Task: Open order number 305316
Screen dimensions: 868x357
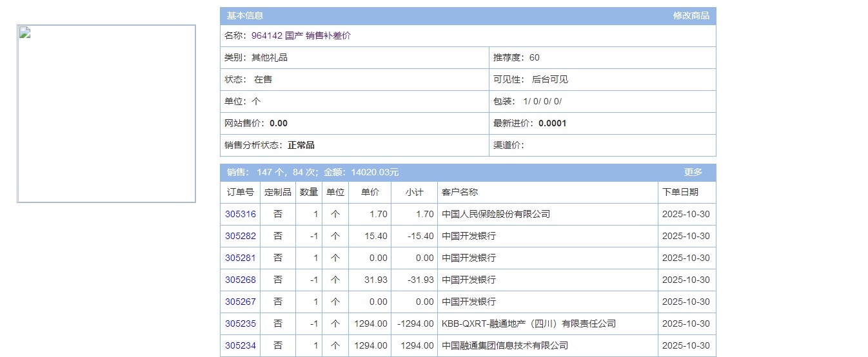Action: coord(240,215)
